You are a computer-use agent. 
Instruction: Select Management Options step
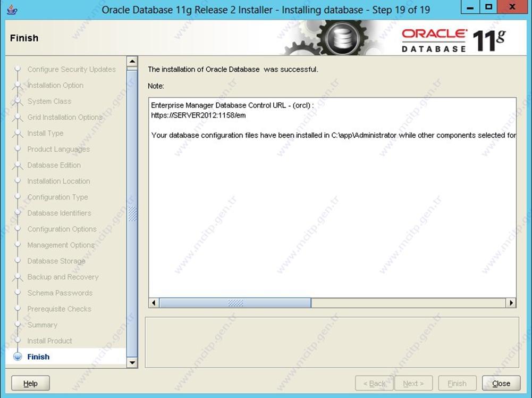point(61,245)
